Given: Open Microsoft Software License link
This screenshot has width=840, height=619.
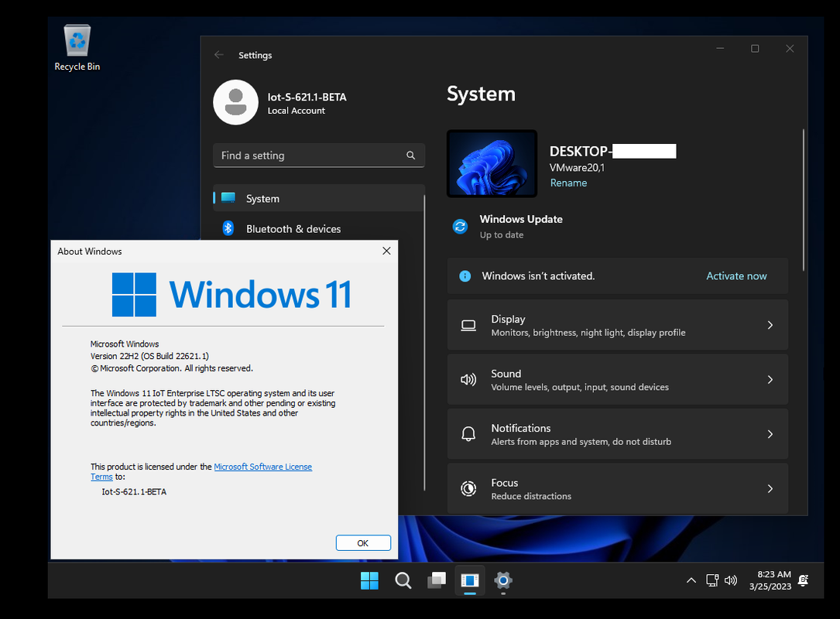Looking at the screenshot, I should [x=262, y=467].
